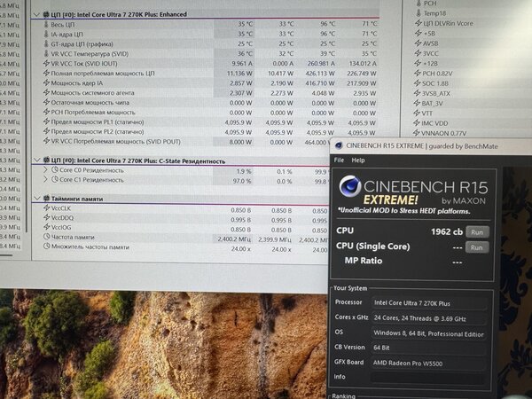Click the bolt icon for Предел мощности PL1
Viewport: 532px width, 399px height.
(x=46, y=121)
